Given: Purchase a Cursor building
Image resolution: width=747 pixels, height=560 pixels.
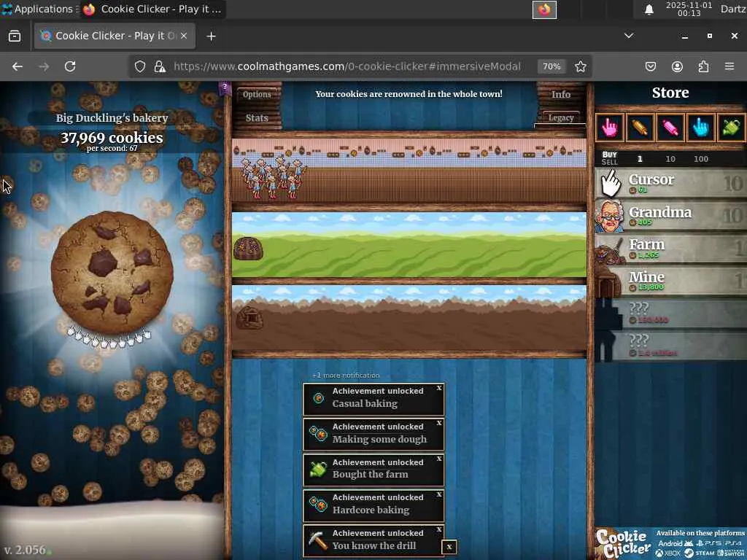Looking at the screenshot, I should pyautogui.click(x=671, y=183).
